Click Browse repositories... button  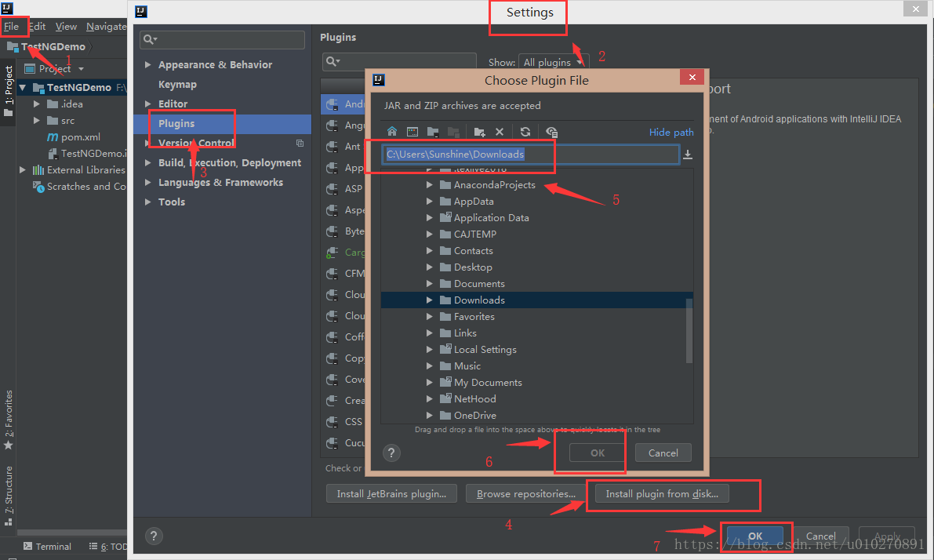tap(526, 494)
